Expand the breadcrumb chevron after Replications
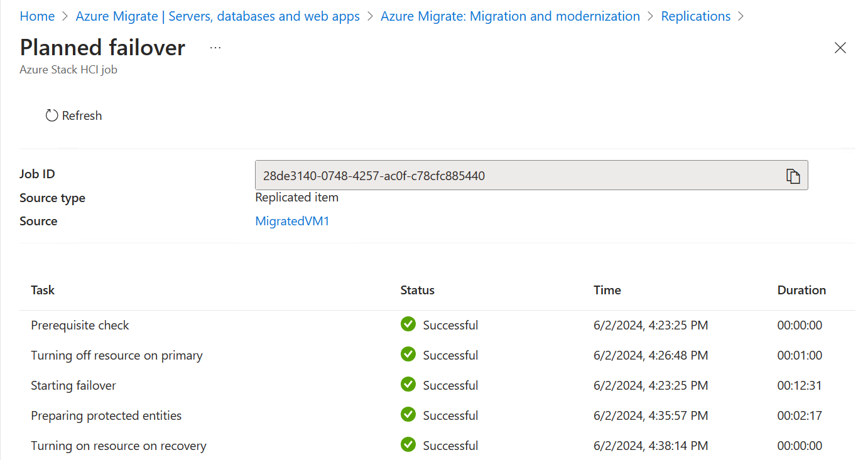This screenshot has width=868, height=460. click(x=741, y=16)
